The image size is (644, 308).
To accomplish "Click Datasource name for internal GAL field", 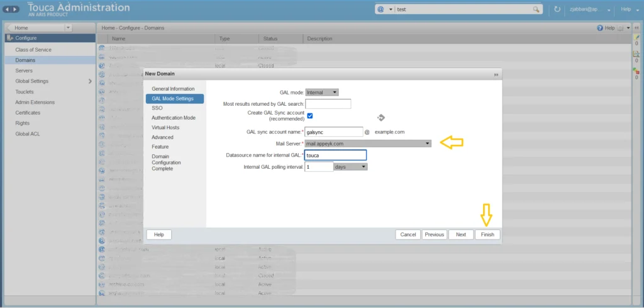I will pos(335,155).
